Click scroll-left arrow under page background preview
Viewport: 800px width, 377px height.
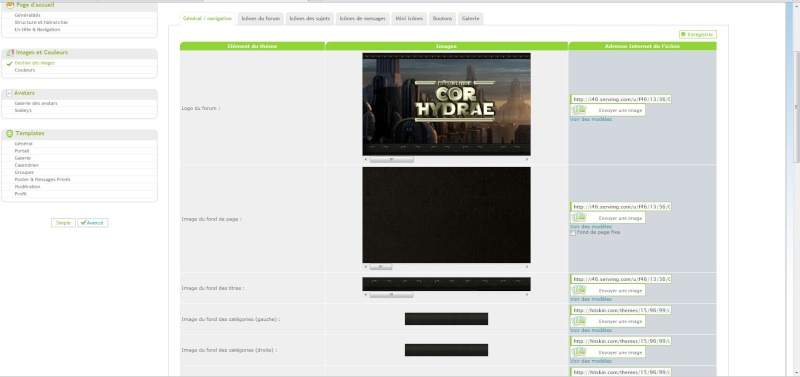pyautogui.click(x=365, y=267)
